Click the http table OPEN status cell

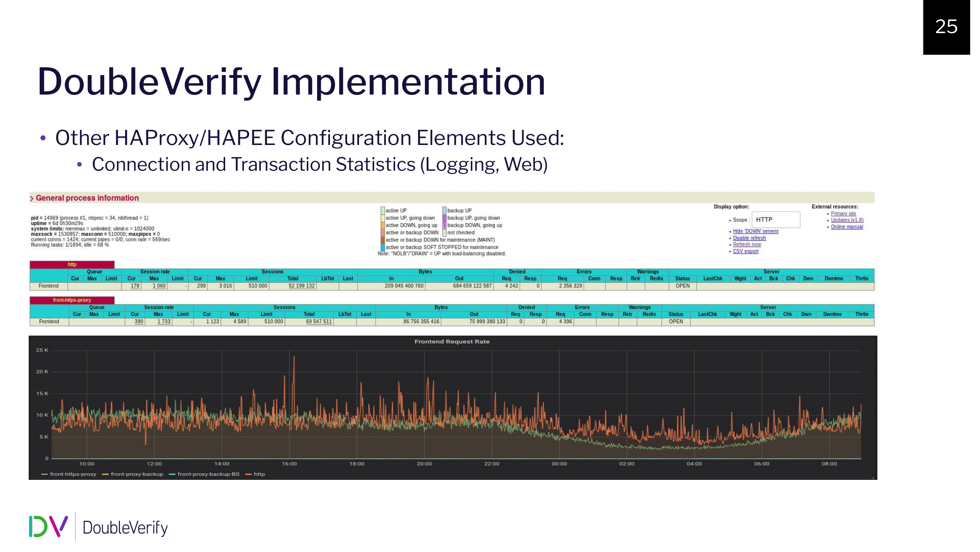click(x=682, y=286)
